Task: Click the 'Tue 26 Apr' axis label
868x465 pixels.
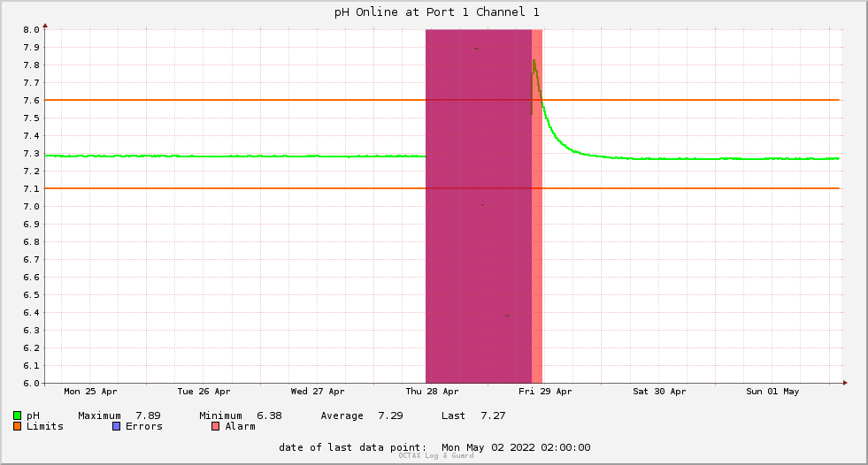Action: [x=204, y=392]
